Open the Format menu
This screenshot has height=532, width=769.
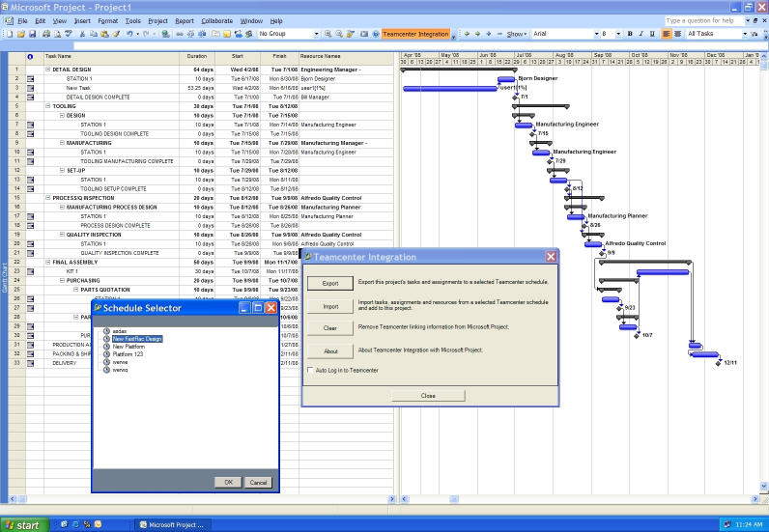108,21
